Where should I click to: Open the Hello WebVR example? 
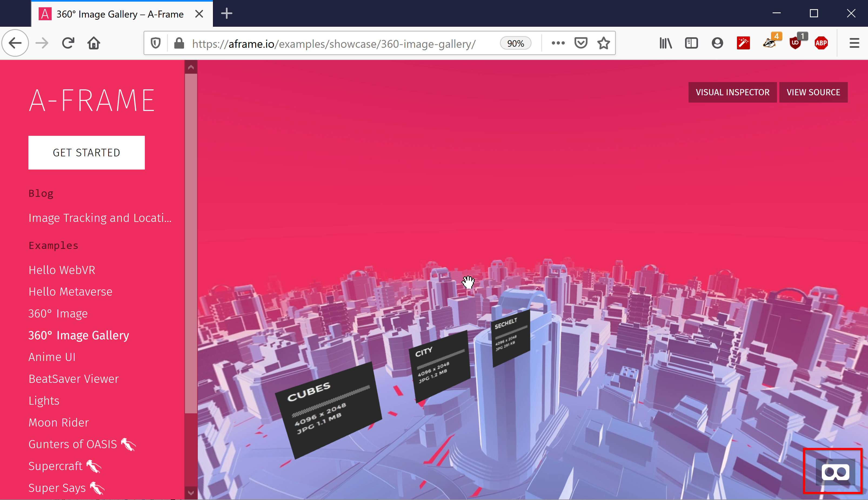click(x=62, y=270)
